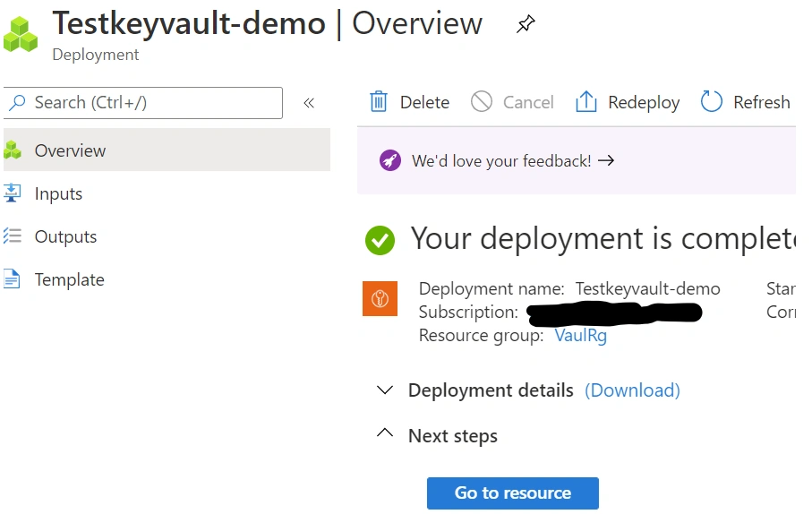Refresh the deployment overview
This screenshot has height=514, width=812.
click(762, 103)
